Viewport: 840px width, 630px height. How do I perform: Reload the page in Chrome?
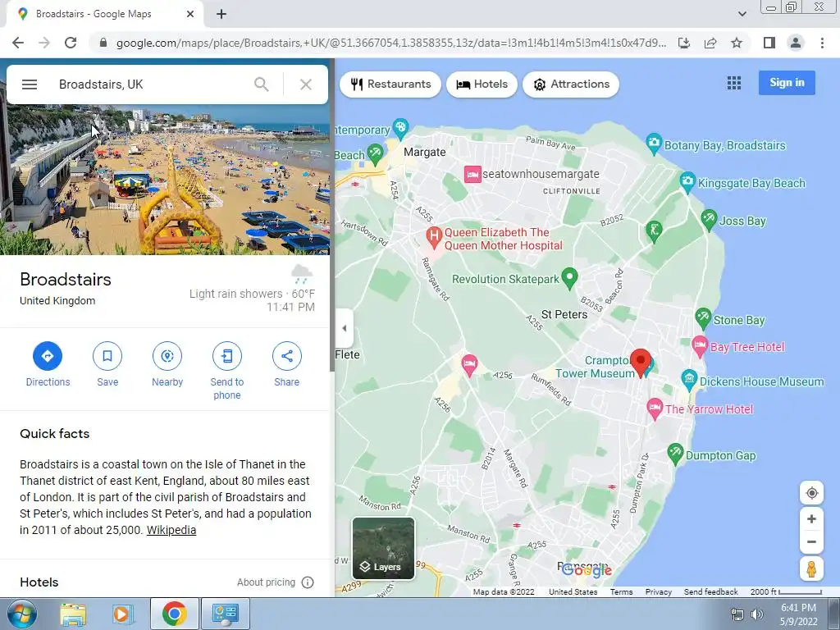click(x=71, y=43)
